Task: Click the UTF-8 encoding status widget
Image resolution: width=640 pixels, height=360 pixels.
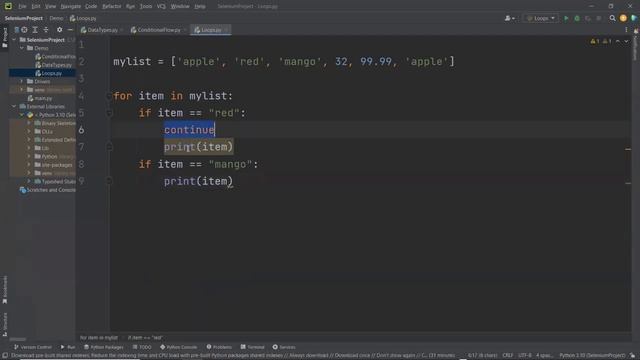Action: pyautogui.click(x=525, y=356)
